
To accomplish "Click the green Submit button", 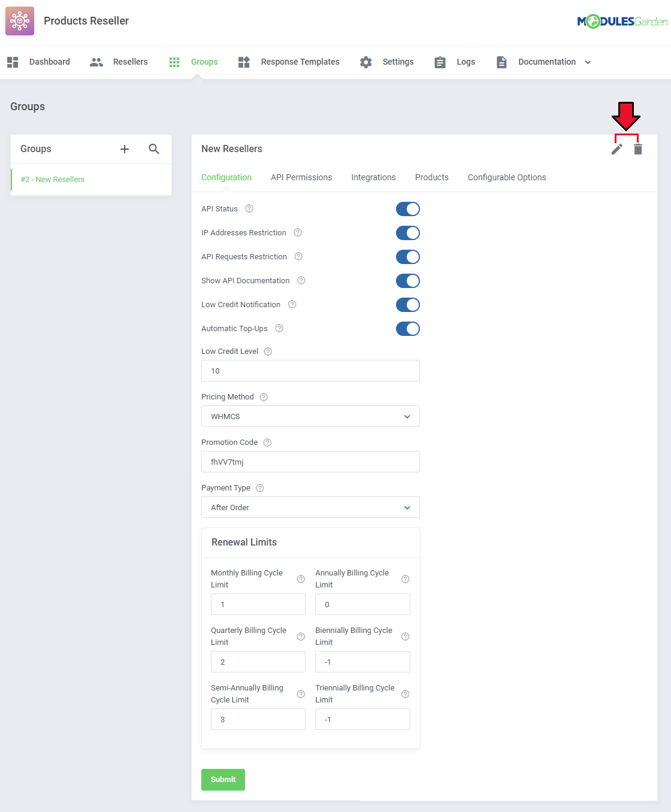I will point(223,780).
